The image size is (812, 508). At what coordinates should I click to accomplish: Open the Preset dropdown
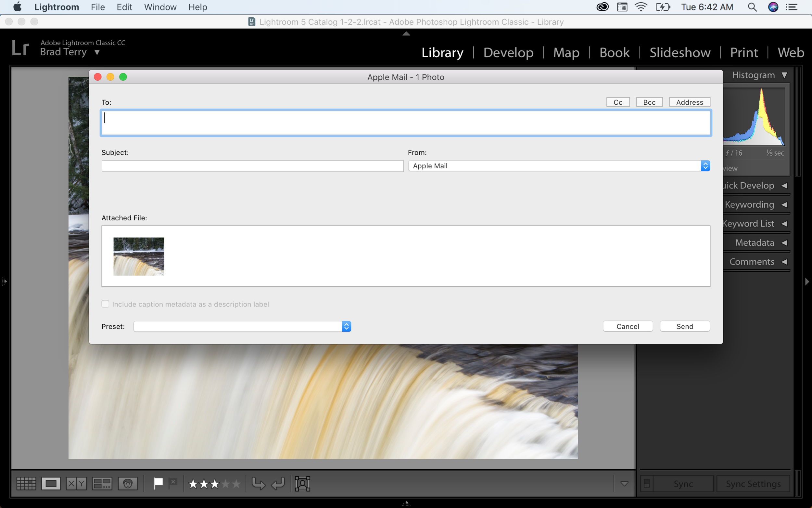point(242,326)
